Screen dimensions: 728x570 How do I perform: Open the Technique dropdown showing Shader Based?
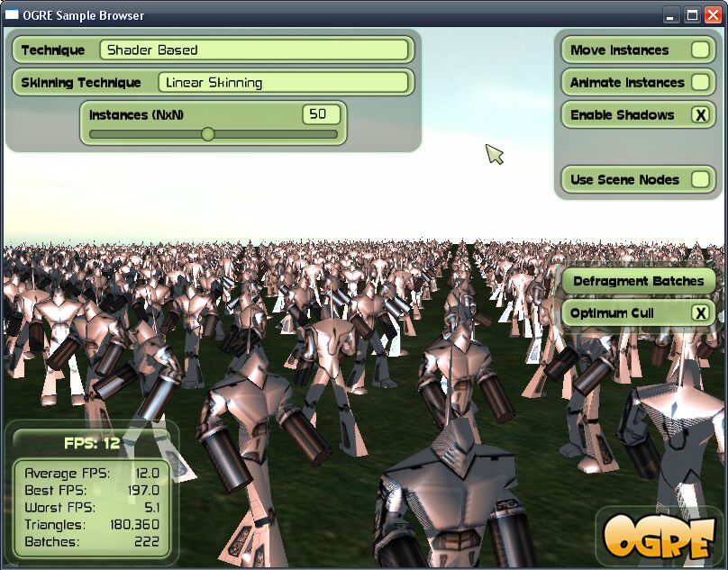[255, 50]
